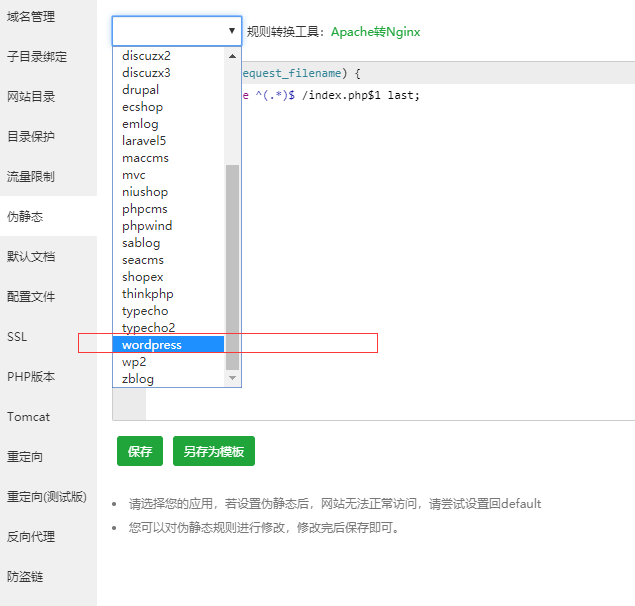Viewport: 635px width, 606px height.
Task: Click the scrollbar down arrow in list
Action: pos(233,379)
